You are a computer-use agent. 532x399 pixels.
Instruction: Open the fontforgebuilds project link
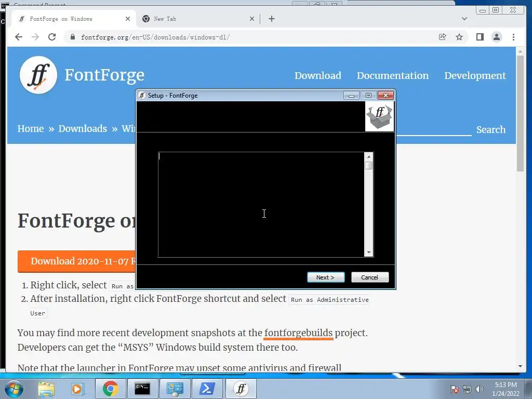pos(299,333)
